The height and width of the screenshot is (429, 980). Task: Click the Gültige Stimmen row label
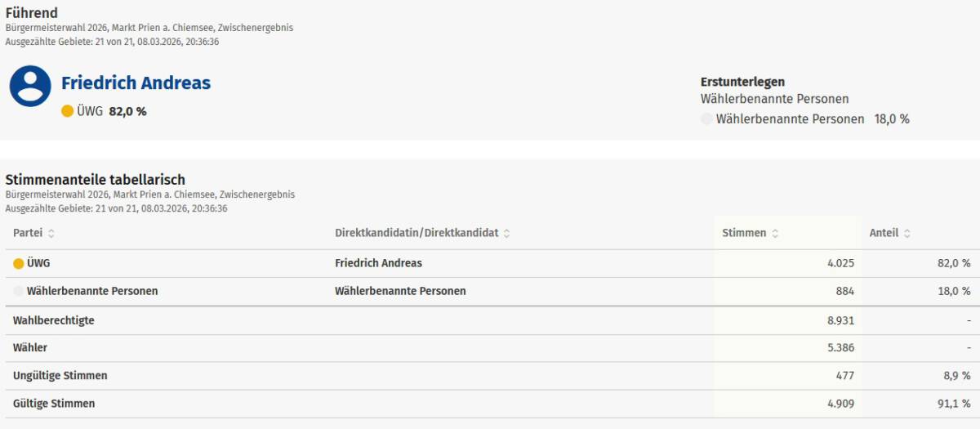54,404
